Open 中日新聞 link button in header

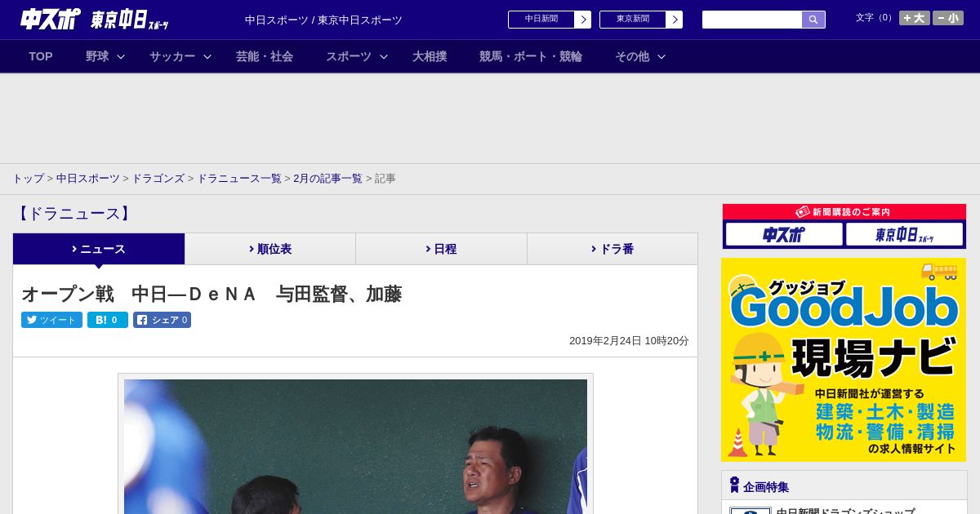point(541,20)
